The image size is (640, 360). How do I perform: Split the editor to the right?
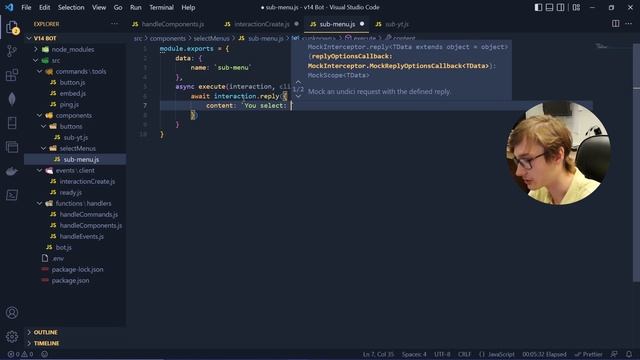(x=616, y=24)
